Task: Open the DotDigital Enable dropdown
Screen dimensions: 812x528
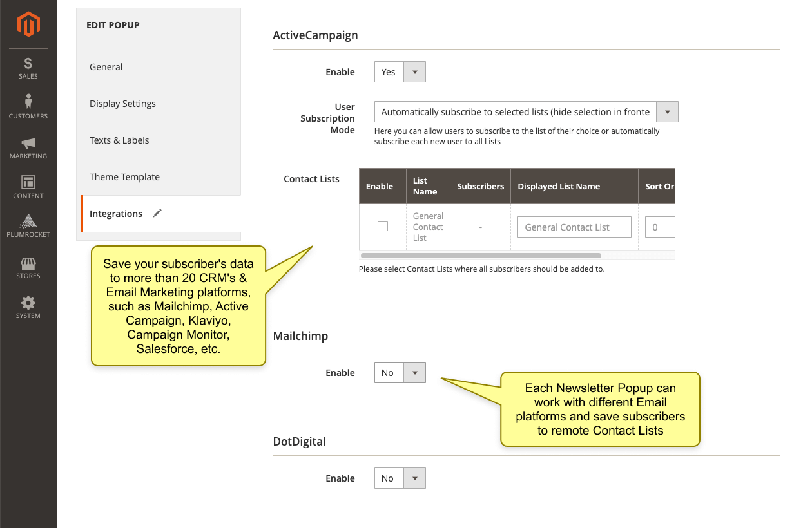Action: (x=400, y=478)
